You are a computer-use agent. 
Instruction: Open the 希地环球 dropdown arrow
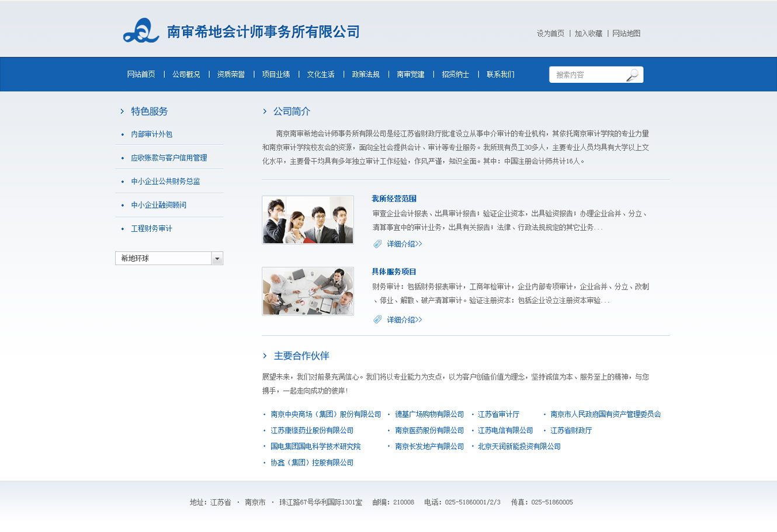point(217,259)
